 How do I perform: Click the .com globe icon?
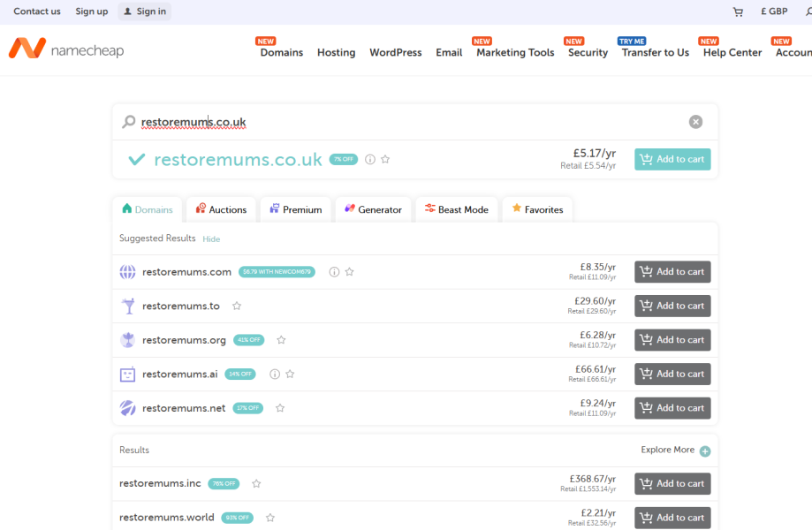(x=127, y=272)
